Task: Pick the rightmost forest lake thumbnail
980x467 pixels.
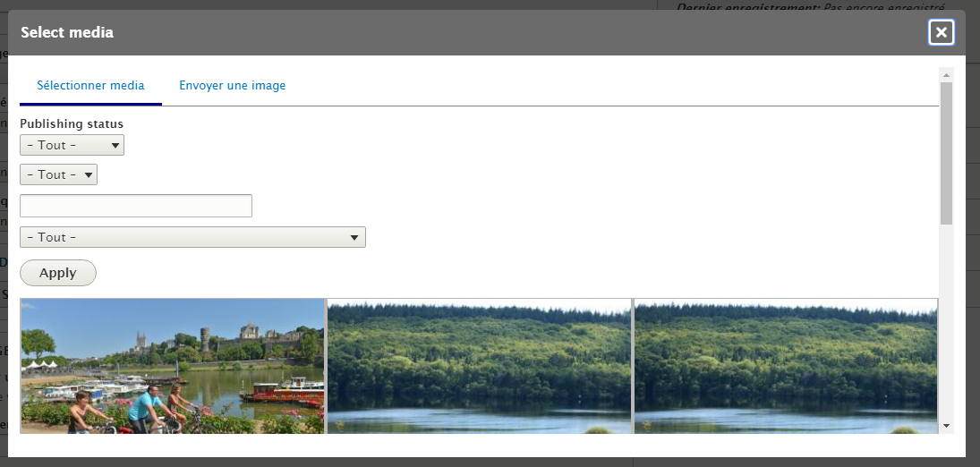Action: (787, 366)
